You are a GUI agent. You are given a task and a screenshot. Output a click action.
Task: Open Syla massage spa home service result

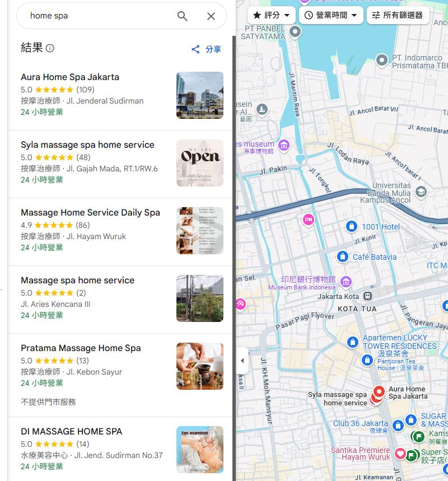120,164
